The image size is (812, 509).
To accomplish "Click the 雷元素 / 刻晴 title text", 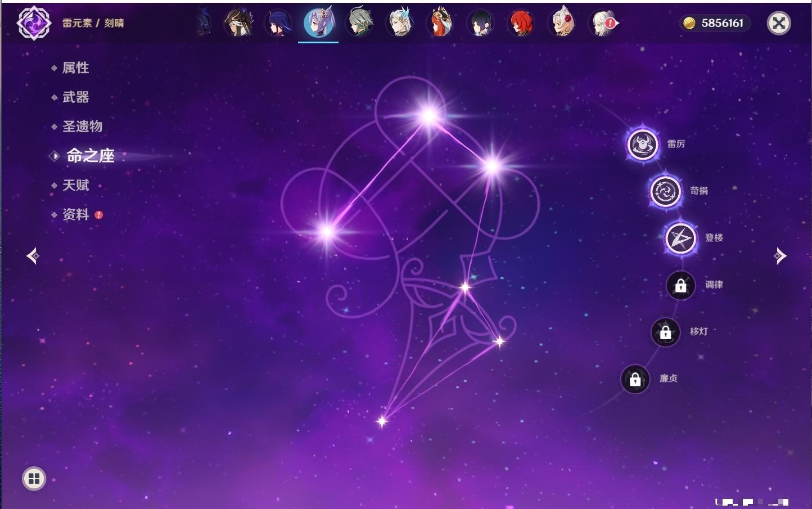I will click(93, 23).
